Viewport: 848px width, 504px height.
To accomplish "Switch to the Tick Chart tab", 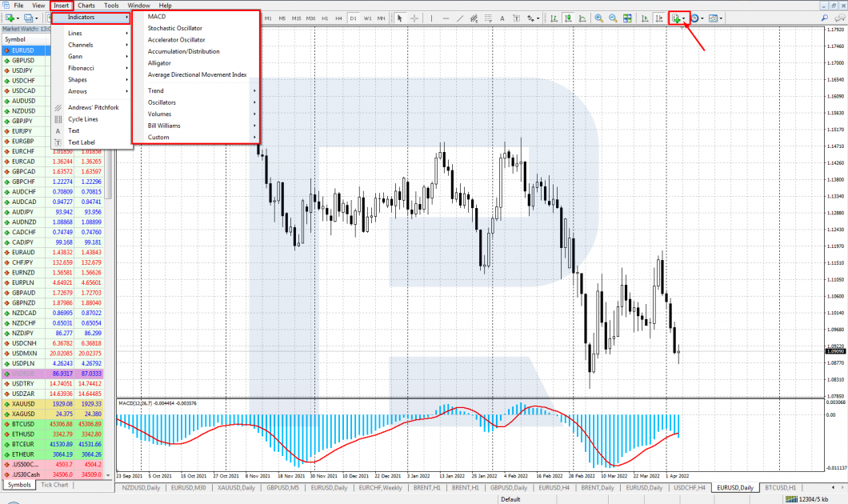I will (x=54, y=485).
